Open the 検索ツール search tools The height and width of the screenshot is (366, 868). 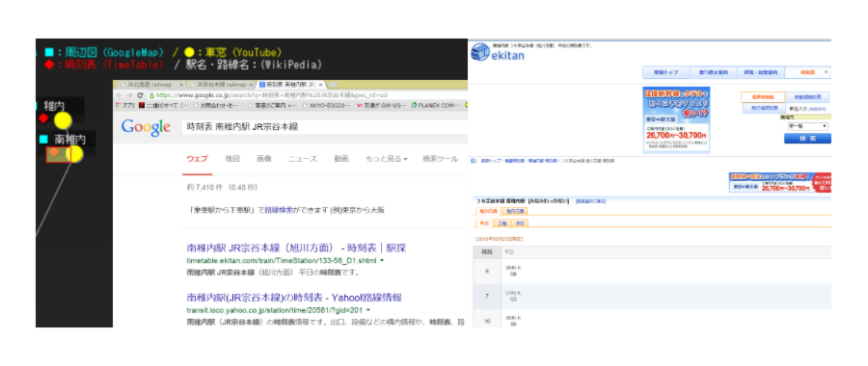pyautogui.click(x=440, y=159)
